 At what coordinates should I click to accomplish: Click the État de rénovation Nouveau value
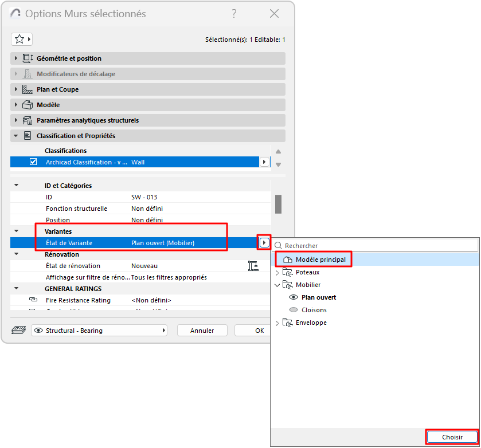tap(144, 266)
